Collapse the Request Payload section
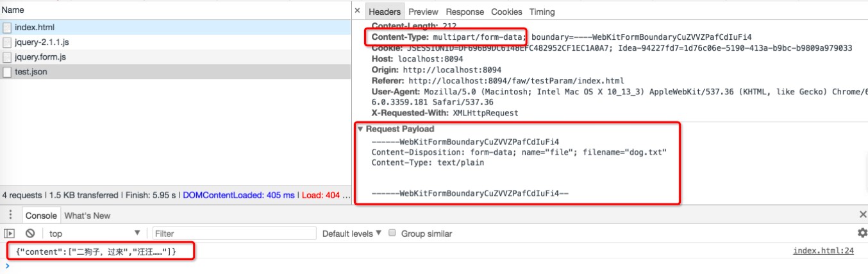 (360, 129)
